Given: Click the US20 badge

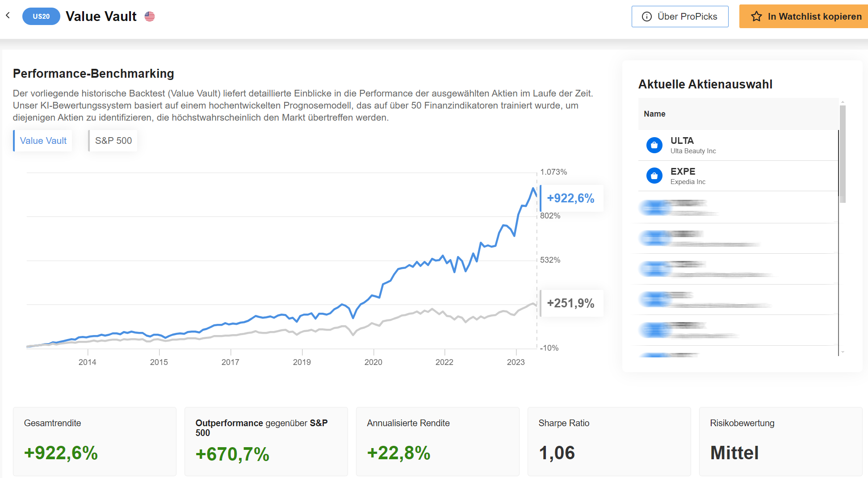Looking at the screenshot, I should (41, 17).
